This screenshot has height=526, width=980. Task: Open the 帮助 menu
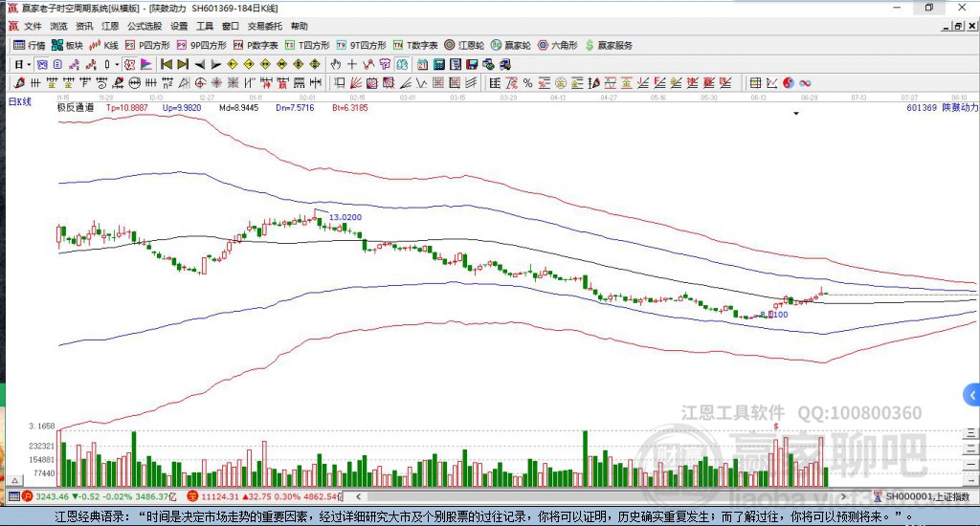pyautogui.click(x=299, y=26)
